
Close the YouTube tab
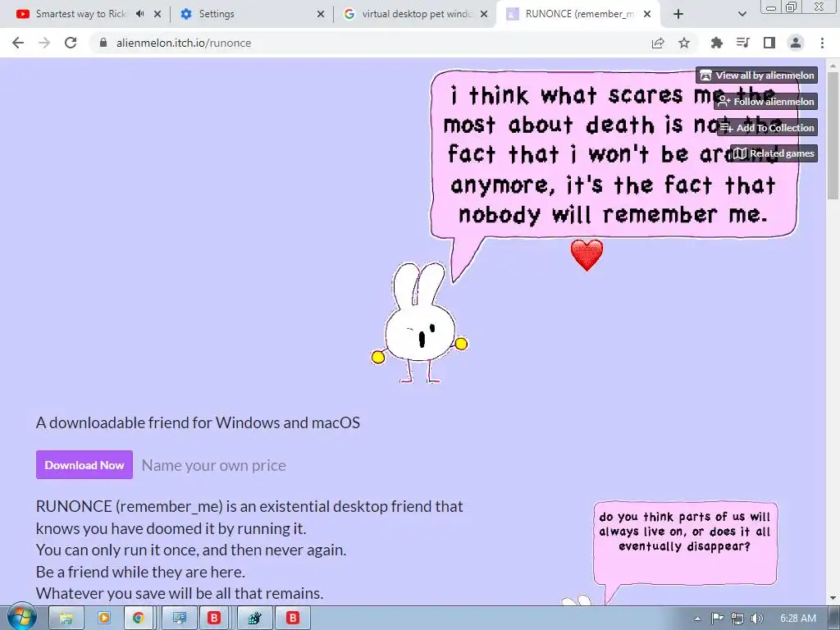click(157, 14)
